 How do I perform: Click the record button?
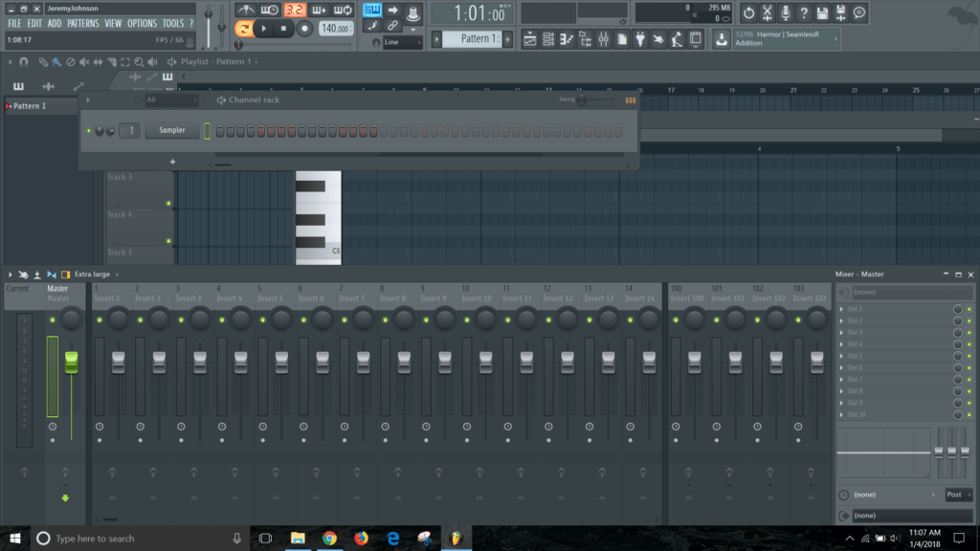[x=304, y=28]
